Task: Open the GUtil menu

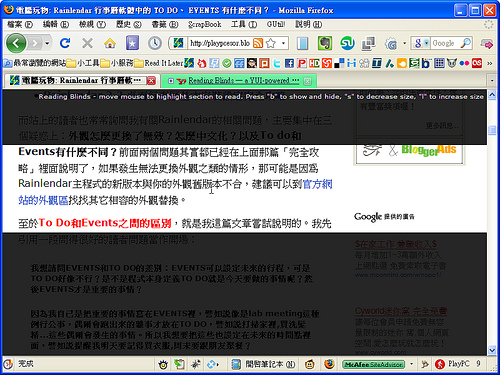Action: tap(276, 24)
